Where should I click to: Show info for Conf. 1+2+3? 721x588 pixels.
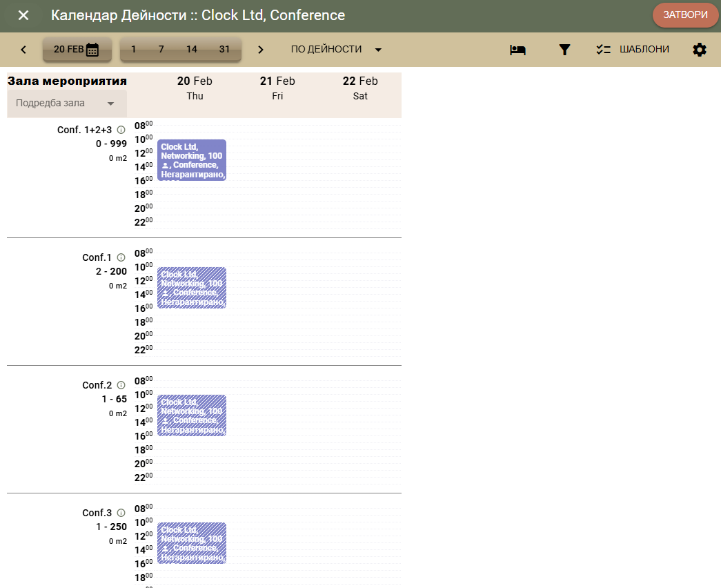121,130
